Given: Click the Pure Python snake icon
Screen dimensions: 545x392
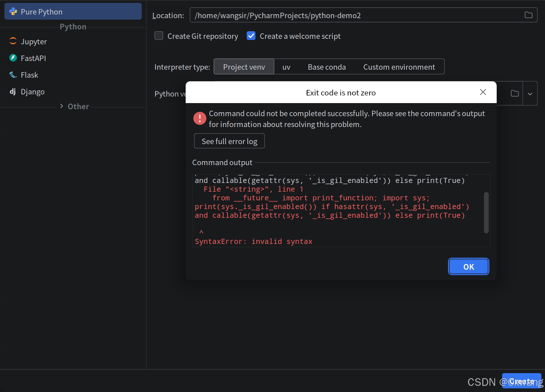Looking at the screenshot, I should tap(13, 12).
